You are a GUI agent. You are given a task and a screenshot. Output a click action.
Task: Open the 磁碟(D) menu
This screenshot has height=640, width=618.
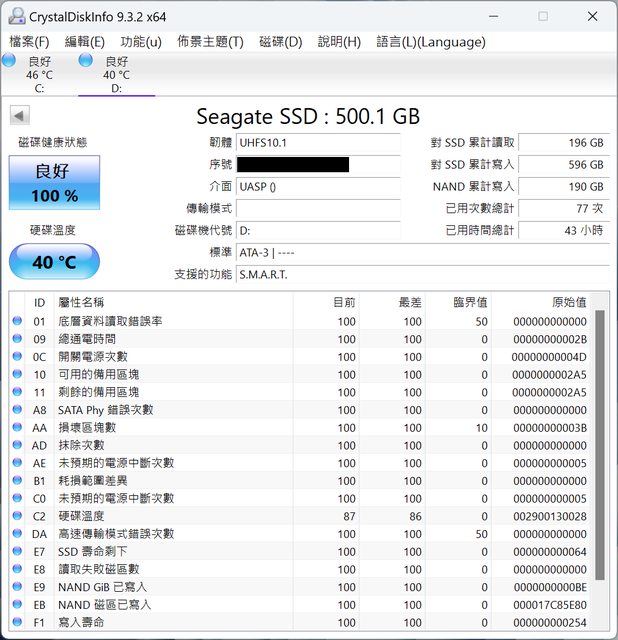tap(280, 41)
